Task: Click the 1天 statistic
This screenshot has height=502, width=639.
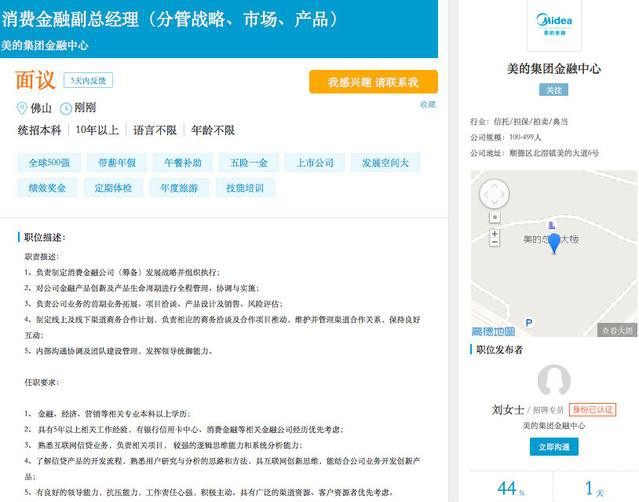Action: click(595, 488)
